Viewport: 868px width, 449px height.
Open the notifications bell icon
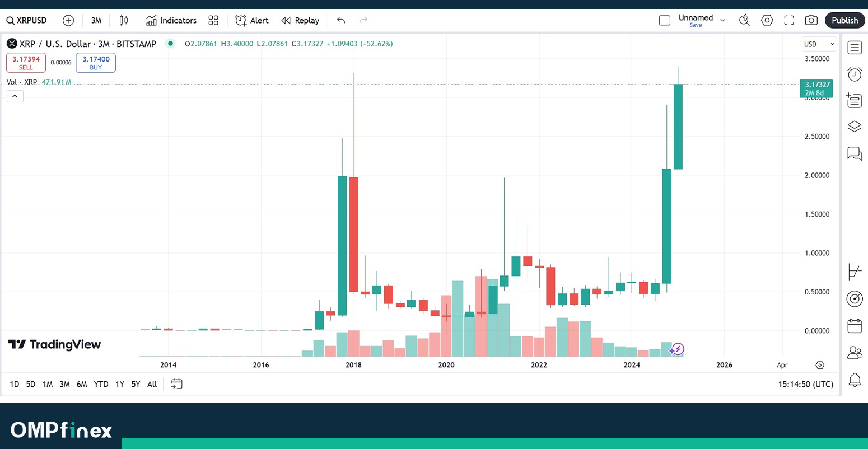pos(855,380)
